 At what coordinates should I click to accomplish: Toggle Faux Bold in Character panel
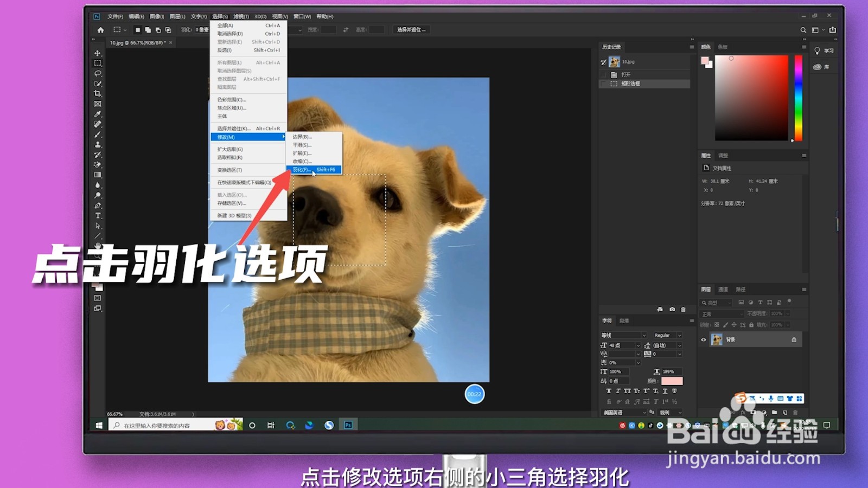click(609, 391)
